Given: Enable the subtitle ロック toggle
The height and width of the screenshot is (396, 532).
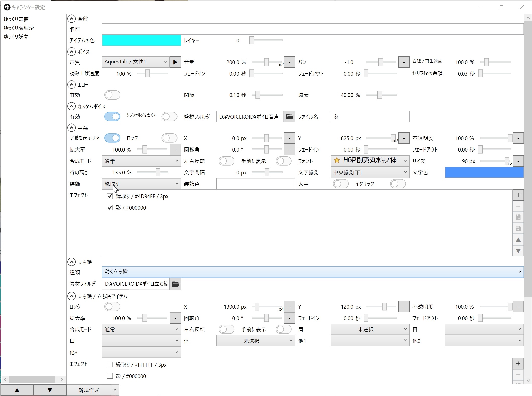Looking at the screenshot, I should coord(169,138).
